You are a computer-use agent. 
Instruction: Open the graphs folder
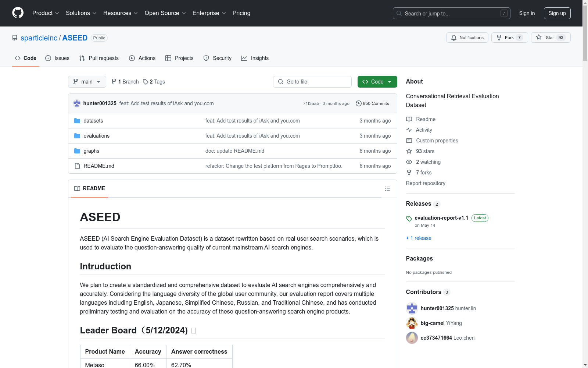(x=92, y=151)
